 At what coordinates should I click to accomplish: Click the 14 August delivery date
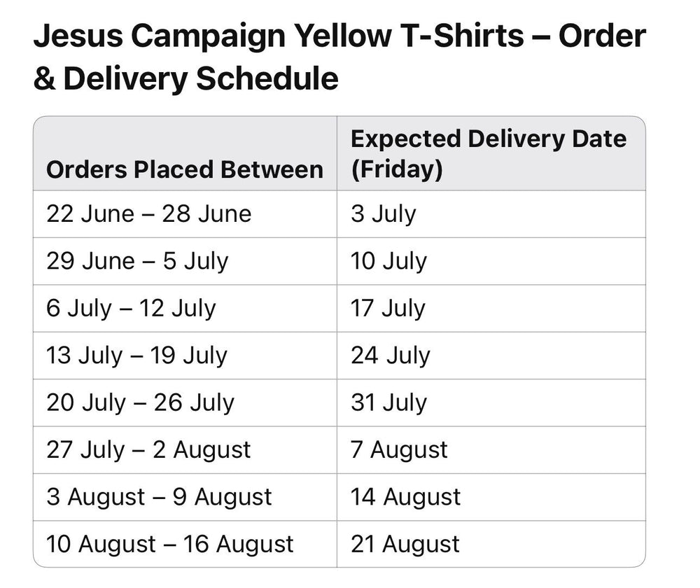[405, 497]
